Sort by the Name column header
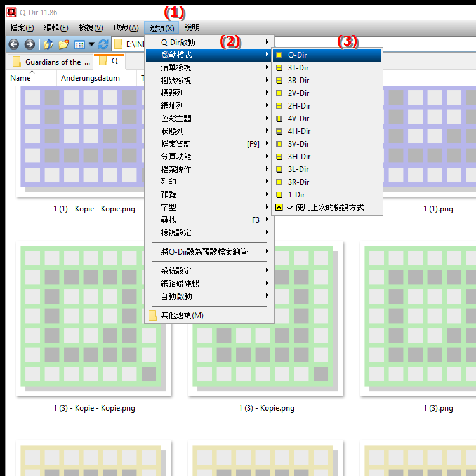Screen dimensions: 476x476 (x=32, y=78)
